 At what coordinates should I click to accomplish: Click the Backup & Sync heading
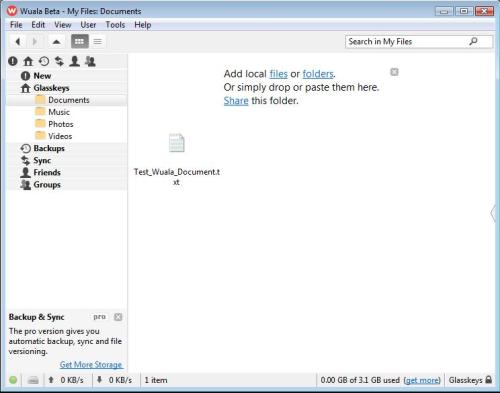(x=36, y=317)
